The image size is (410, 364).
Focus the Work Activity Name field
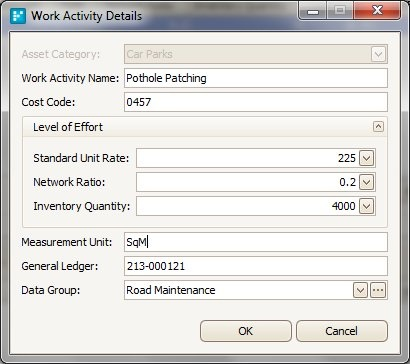click(256, 78)
